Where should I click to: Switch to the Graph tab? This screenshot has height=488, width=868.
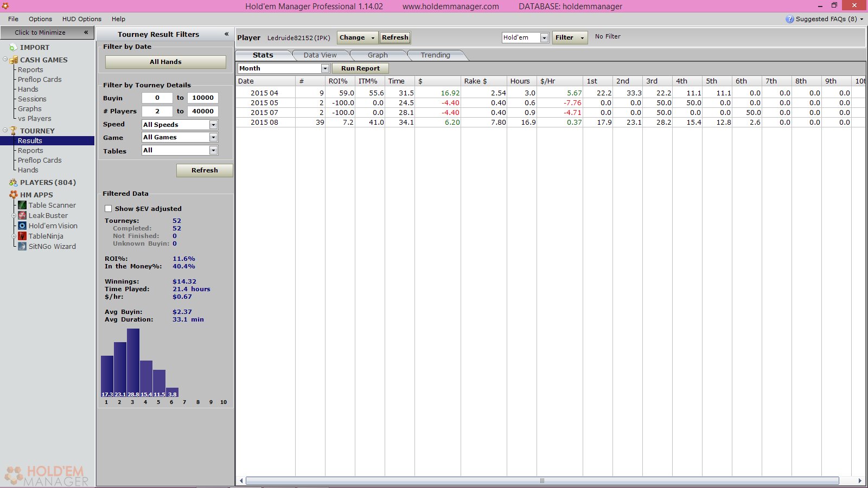tap(378, 55)
